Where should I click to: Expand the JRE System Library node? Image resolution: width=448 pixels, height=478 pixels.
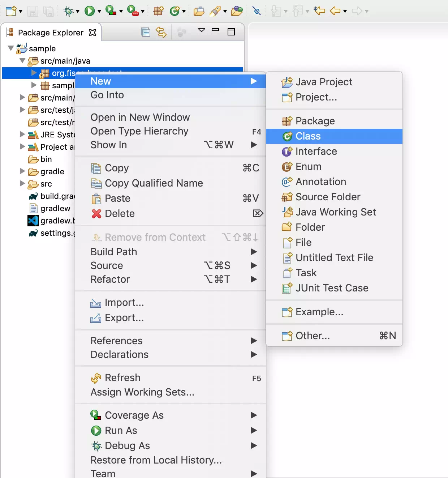(x=22, y=134)
